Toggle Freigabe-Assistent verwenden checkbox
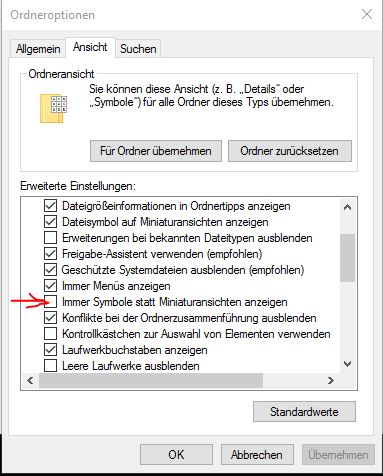This screenshot has width=383, height=476. point(50,254)
